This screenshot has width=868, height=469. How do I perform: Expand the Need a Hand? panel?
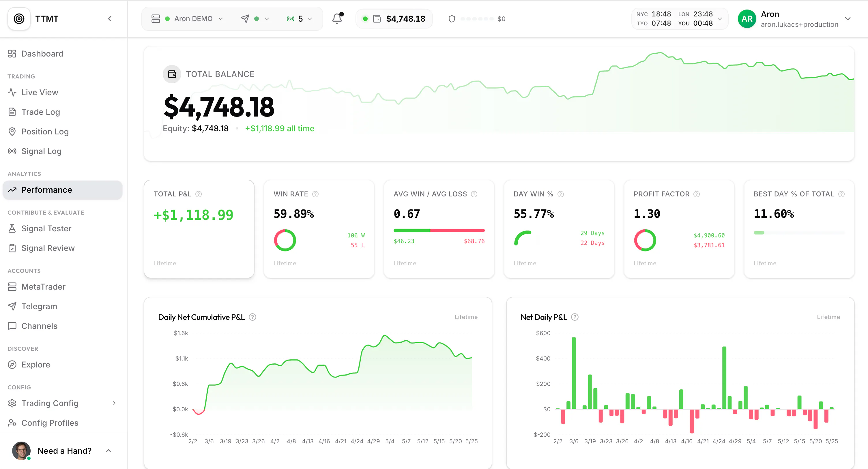point(108,451)
